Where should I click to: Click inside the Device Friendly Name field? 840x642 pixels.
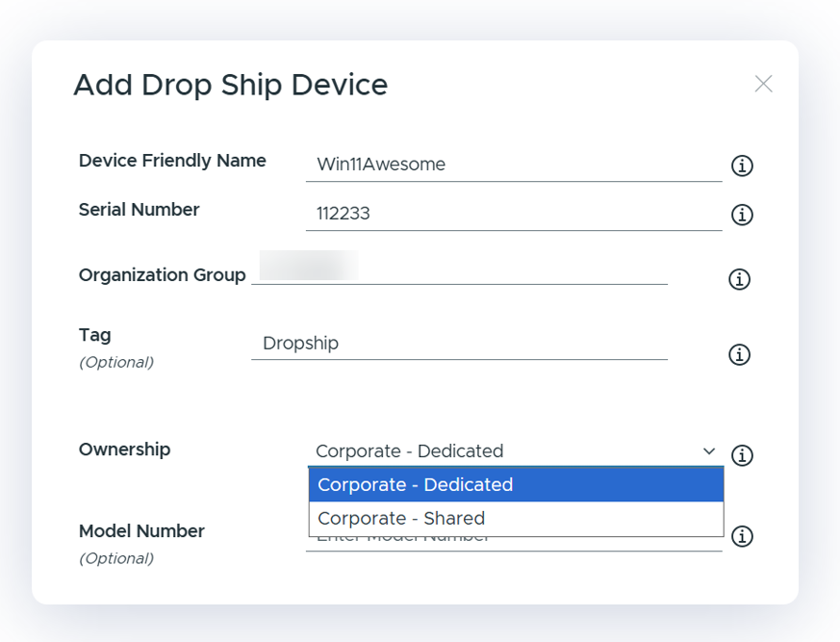pos(510,164)
